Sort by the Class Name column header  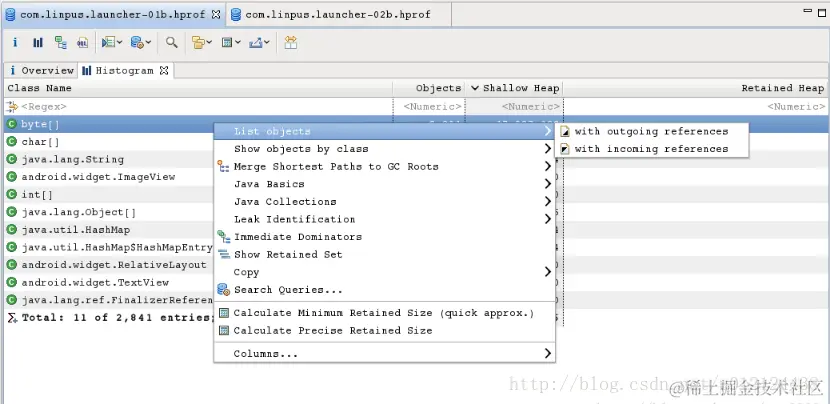(x=199, y=88)
